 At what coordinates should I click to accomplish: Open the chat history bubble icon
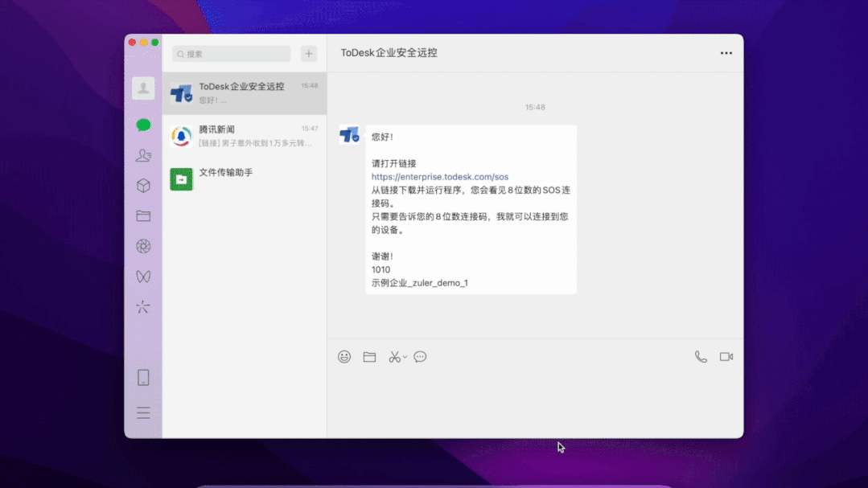420,357
